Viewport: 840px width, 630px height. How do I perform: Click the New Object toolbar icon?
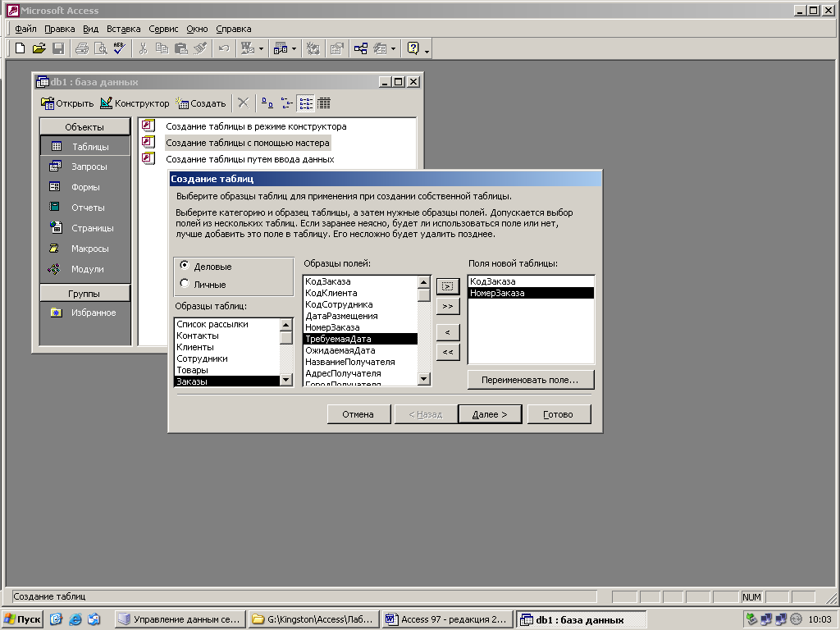click(380, 48)
